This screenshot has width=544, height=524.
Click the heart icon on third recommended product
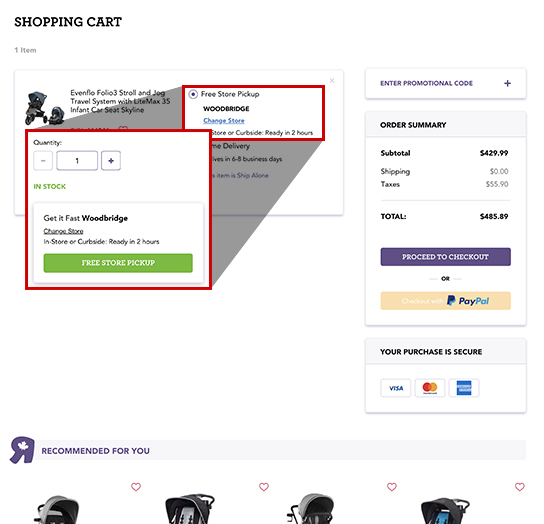392,487
